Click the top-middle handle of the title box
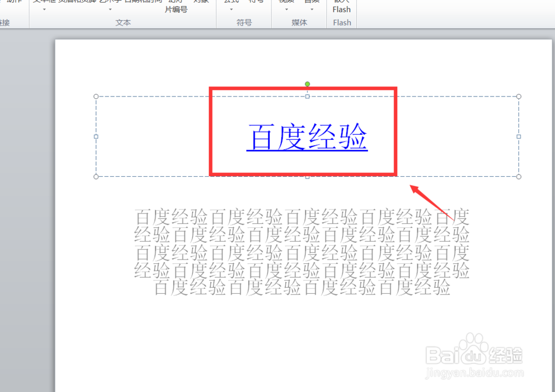This screenshot has width=555, height=392. point(307,96)
